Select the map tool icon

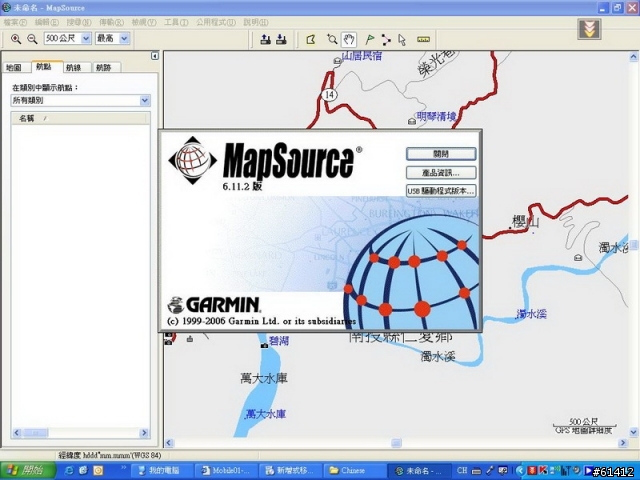(311, 39)
